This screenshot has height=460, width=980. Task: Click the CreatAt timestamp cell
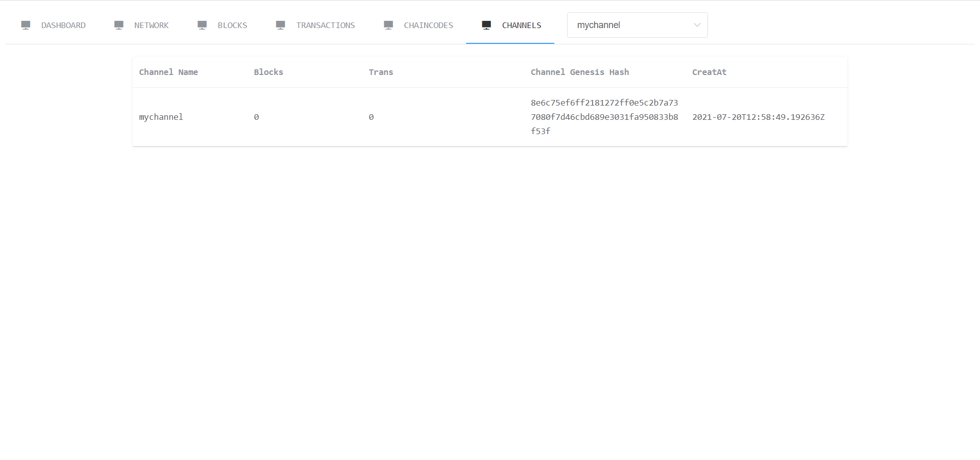point(758,117)
